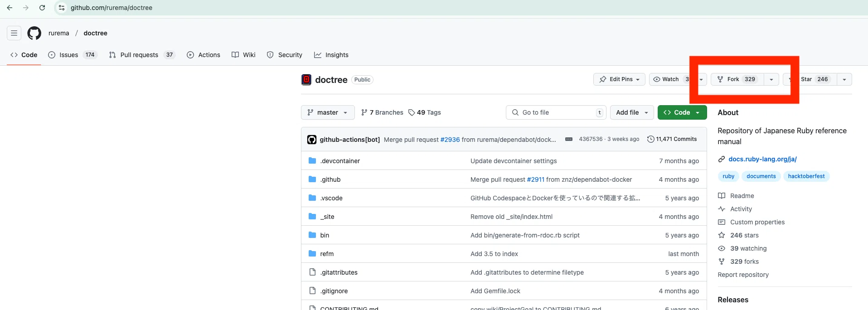This screenshot has height=310, width=868.
Task: Open the Actions tab
Action: pyautogui.click(x=204, y=55)
